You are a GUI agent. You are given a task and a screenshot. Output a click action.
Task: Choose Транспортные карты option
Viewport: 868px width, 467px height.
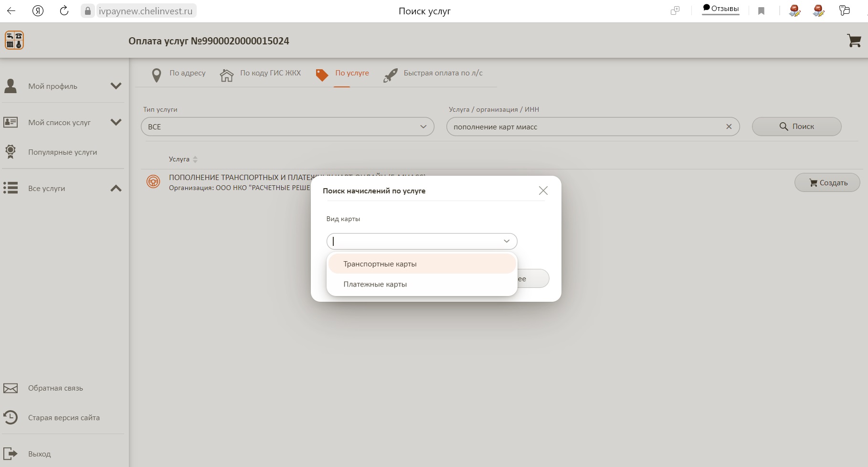[x=422, y=264]
